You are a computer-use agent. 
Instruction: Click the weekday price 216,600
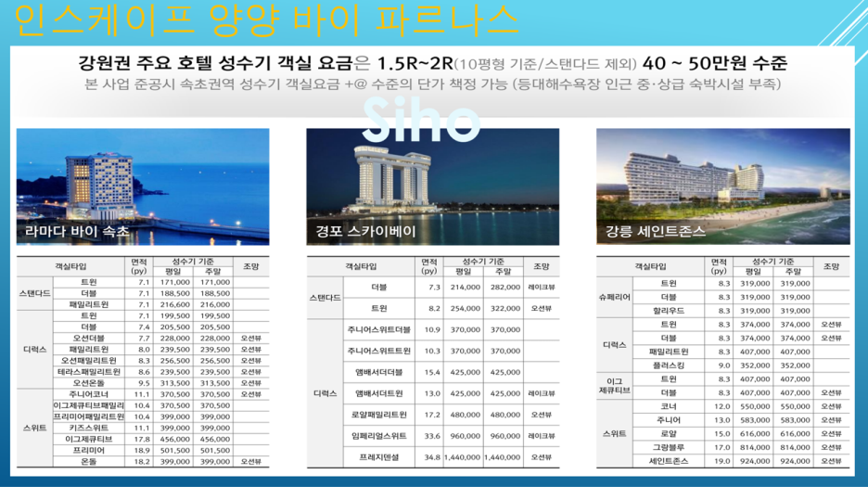175,304
